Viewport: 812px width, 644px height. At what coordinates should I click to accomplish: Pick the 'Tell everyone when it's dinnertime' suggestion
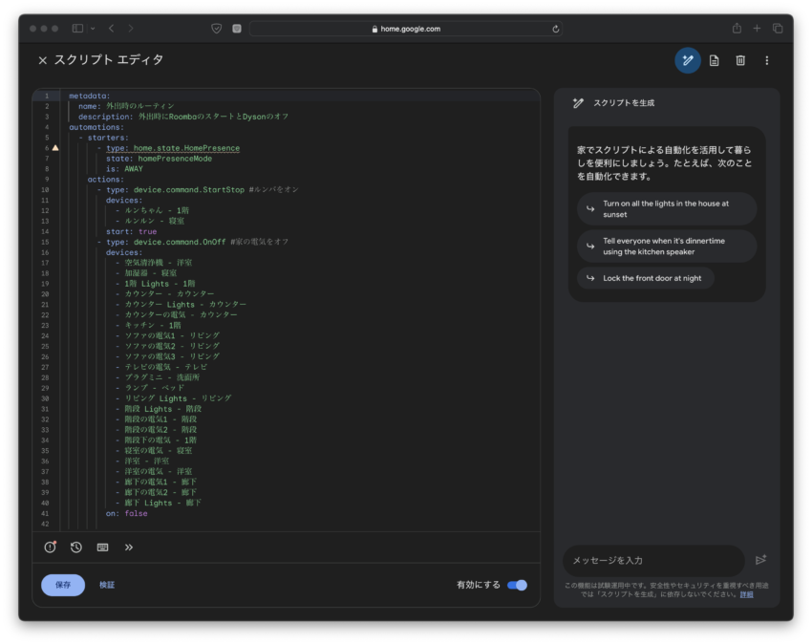666,247
